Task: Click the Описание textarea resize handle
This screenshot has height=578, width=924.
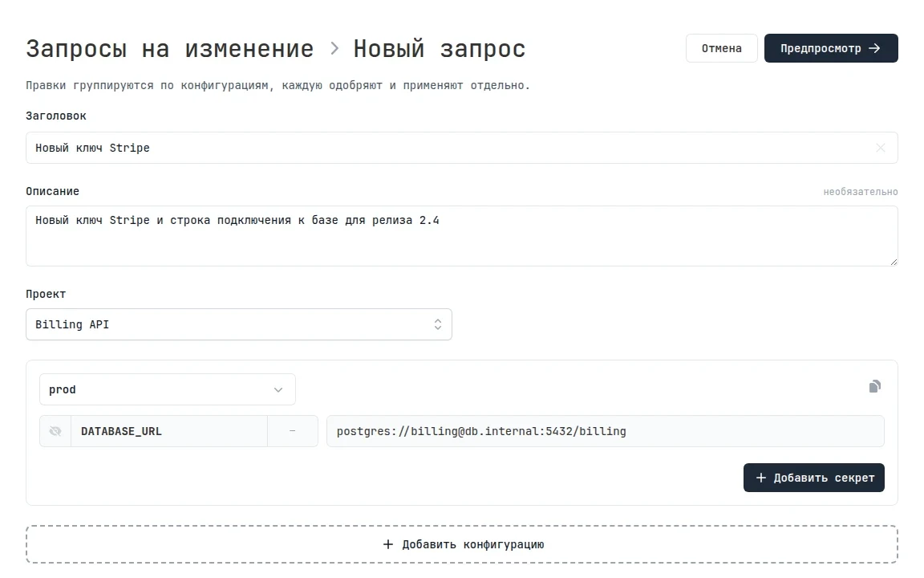Action: (894, 262)
